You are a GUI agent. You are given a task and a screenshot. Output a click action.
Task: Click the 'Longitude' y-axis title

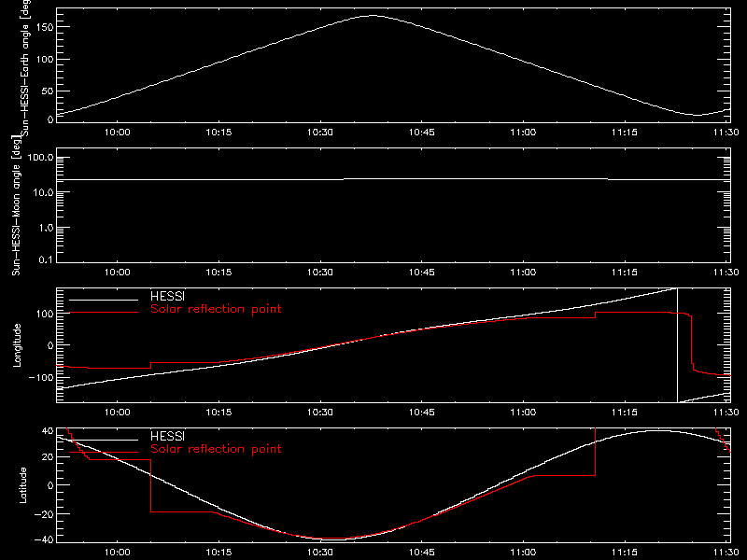click(x=17, y=345)
